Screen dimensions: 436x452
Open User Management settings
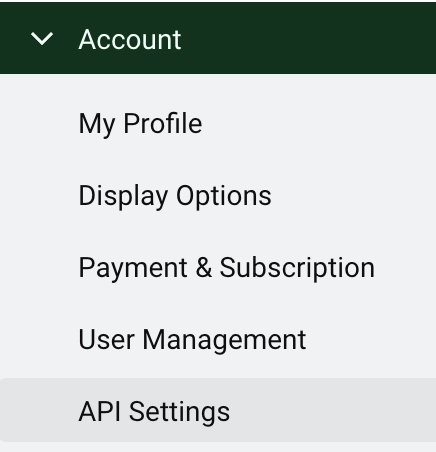click(x=192, y=340)
